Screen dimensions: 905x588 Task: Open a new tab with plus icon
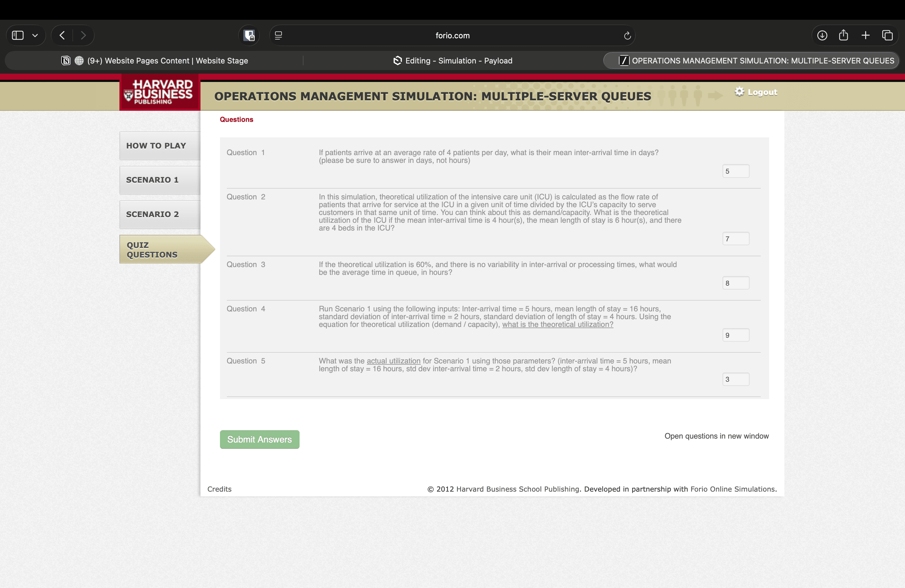[x=865, y=35]
